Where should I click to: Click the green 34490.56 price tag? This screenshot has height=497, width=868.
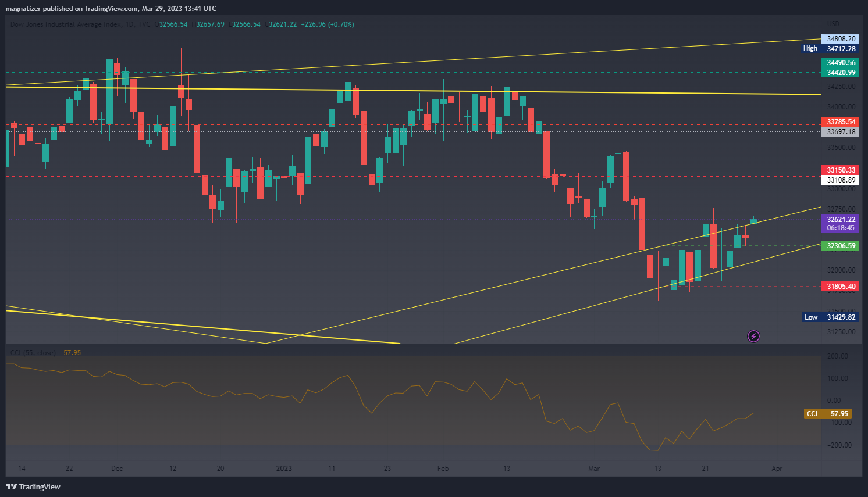tap(841, 63)
